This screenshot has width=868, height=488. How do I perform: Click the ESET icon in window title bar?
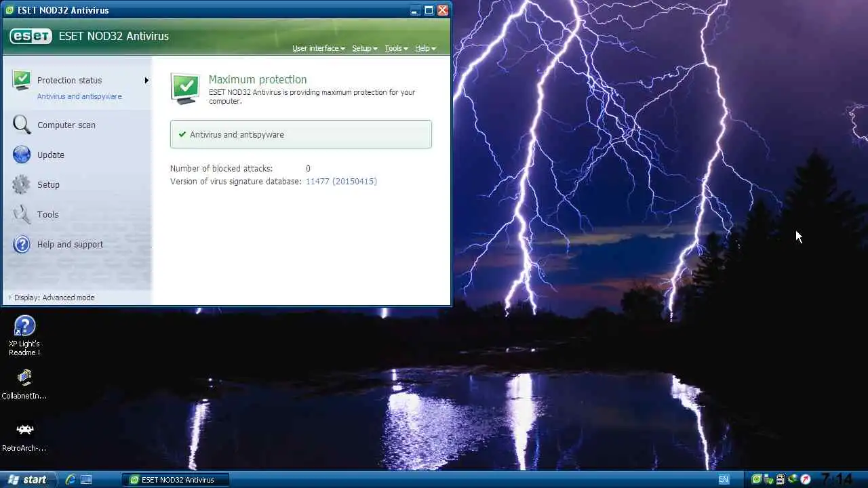(x=8, y=10)
